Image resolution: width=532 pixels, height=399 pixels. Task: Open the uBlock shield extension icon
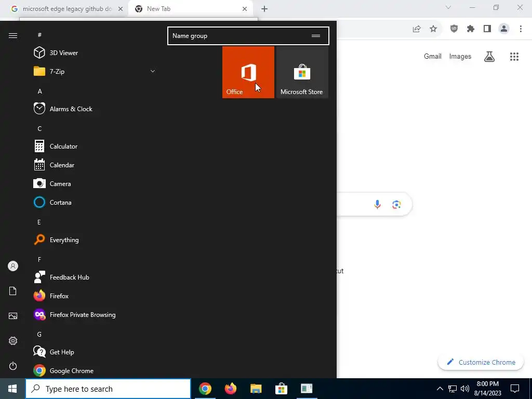(454, 29)
